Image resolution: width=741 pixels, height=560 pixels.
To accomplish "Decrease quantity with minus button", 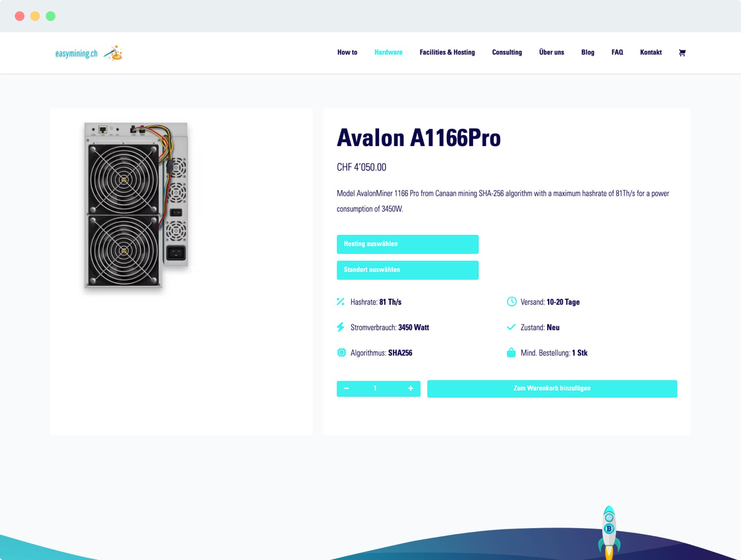I will pyautogui.click(x=346, y=388).
